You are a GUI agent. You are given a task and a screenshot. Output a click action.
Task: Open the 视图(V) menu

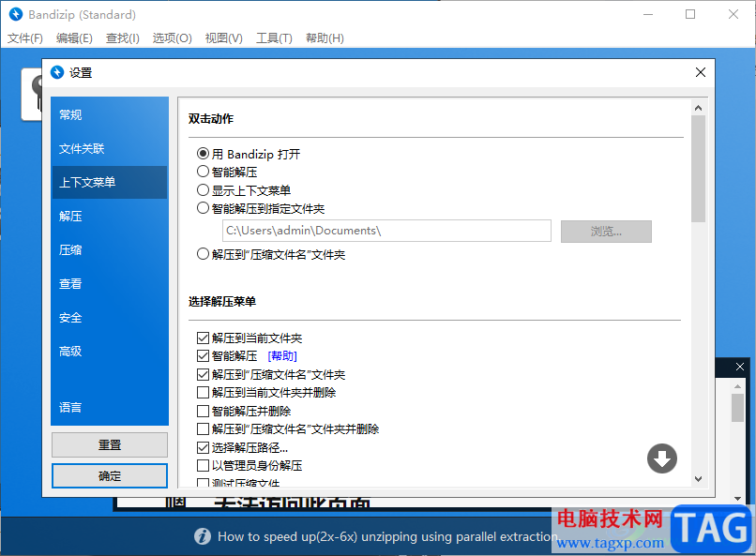point(224,38)
